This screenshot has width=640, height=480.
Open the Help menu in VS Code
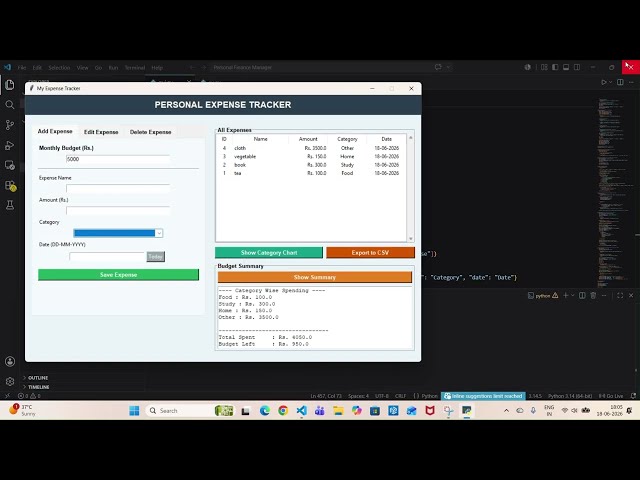[157, 67]
